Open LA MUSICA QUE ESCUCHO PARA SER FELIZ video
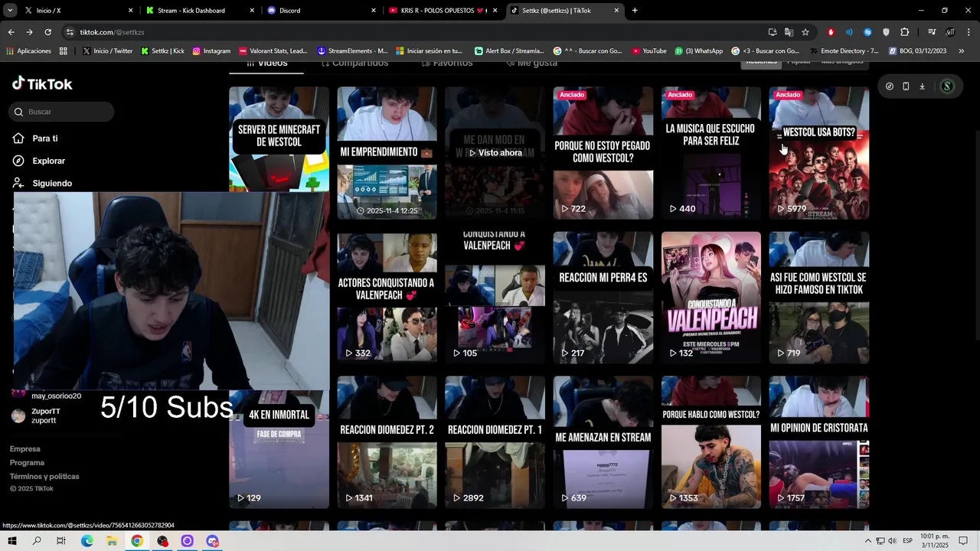Viewport: 980px width, 551px height. click(x=711, y=153)
